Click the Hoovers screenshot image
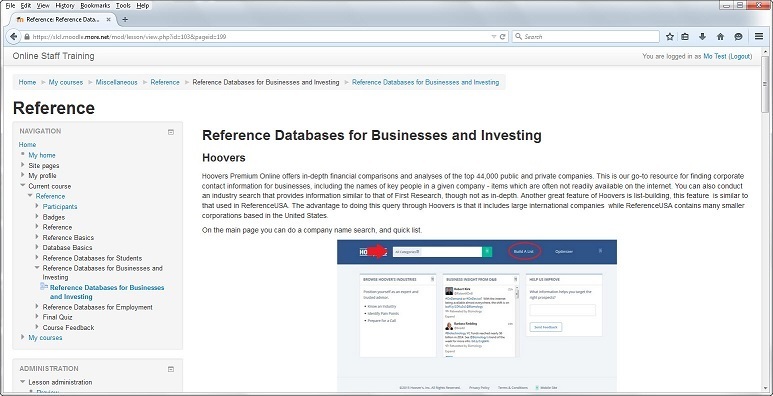The image size is (773, 396). pyautogui.click(x=477, y=316)
